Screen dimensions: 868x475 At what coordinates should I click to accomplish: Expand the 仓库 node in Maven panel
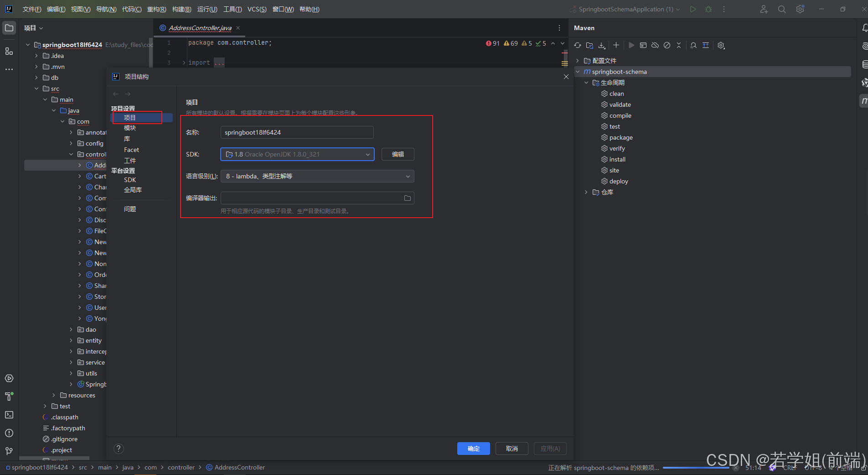586,192
